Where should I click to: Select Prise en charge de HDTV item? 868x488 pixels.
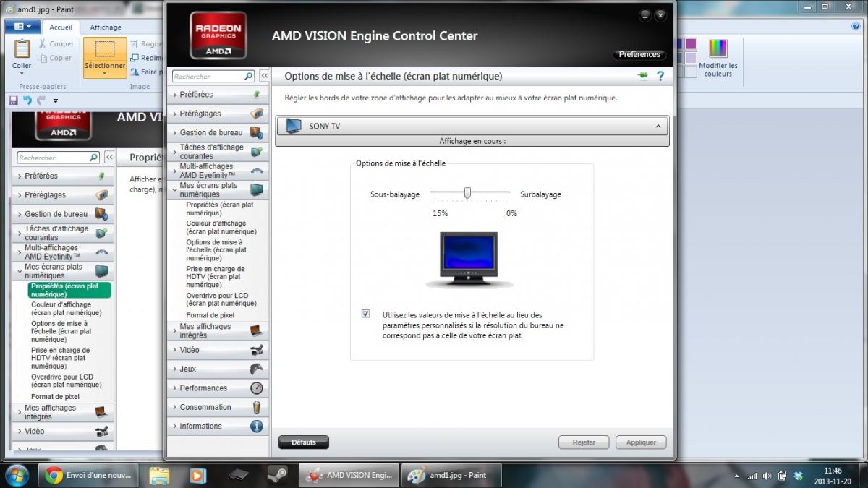pos(216,277)
